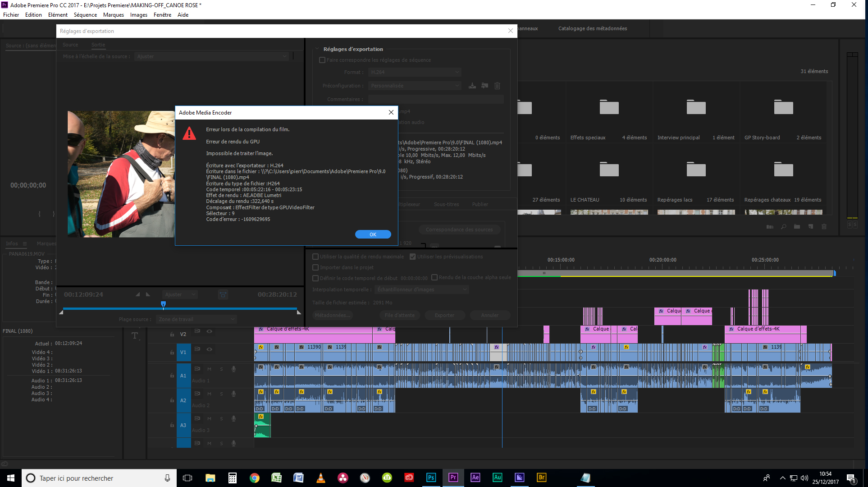Click the Commentaires input field
This screenshot has width=868, height=487.
coord(436,99)
